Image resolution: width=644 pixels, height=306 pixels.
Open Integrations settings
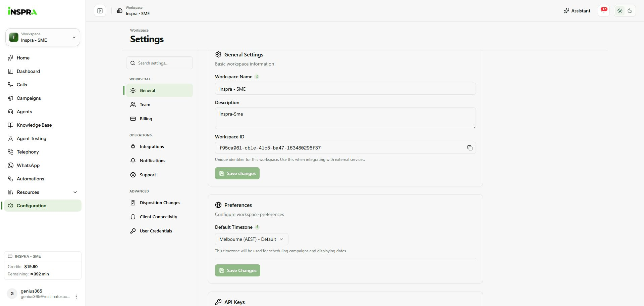click(159, 146)
